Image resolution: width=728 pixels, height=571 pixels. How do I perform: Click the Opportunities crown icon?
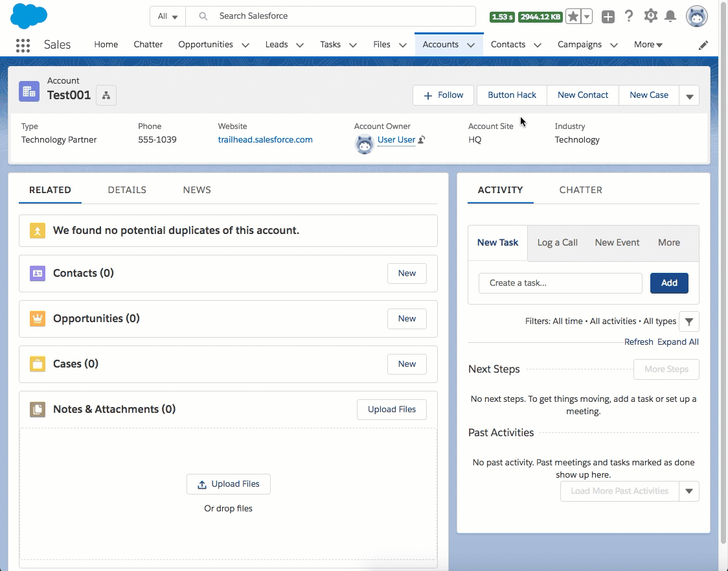(38, 319)
